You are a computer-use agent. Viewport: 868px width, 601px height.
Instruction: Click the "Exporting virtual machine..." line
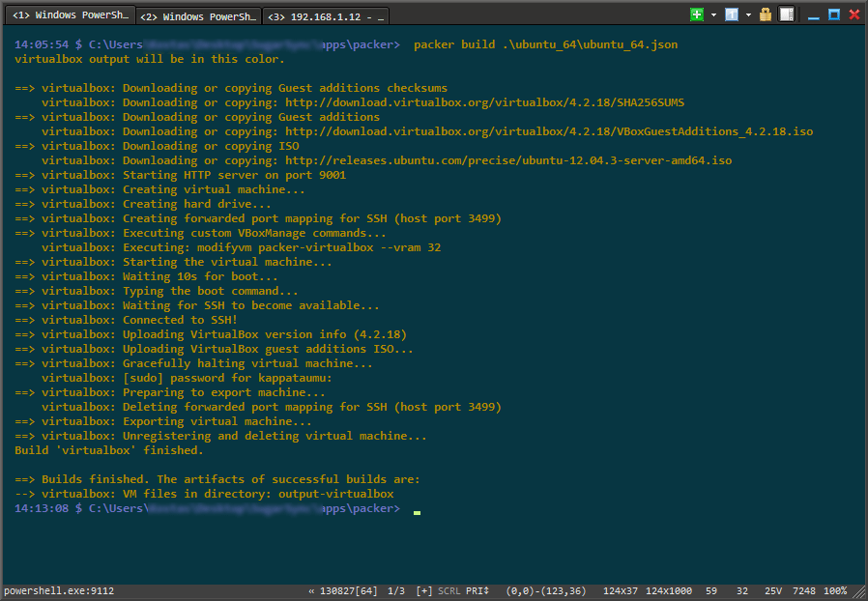pos(163,421)
